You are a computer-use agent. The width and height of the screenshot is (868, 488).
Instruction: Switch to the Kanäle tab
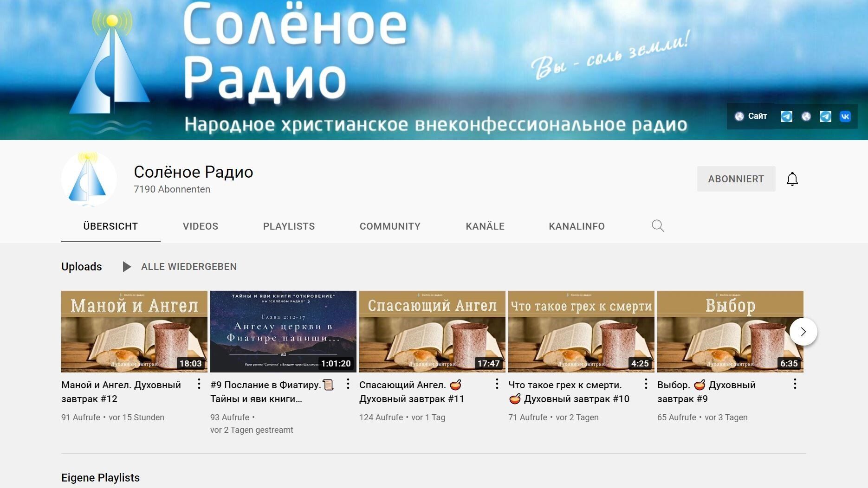tap(485, 226)
